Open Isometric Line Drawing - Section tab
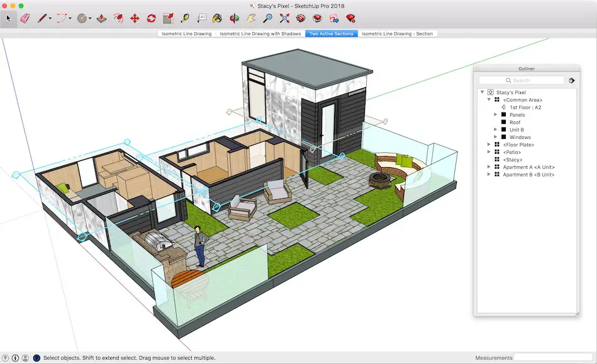 tap(397, 33)
